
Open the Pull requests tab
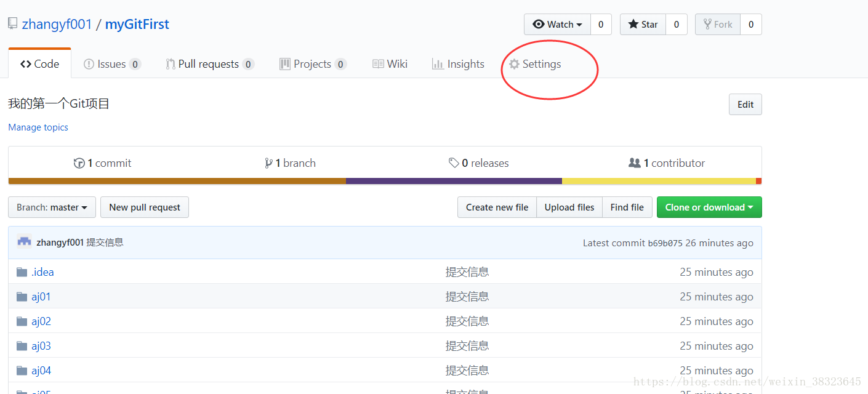pos(210,64)
